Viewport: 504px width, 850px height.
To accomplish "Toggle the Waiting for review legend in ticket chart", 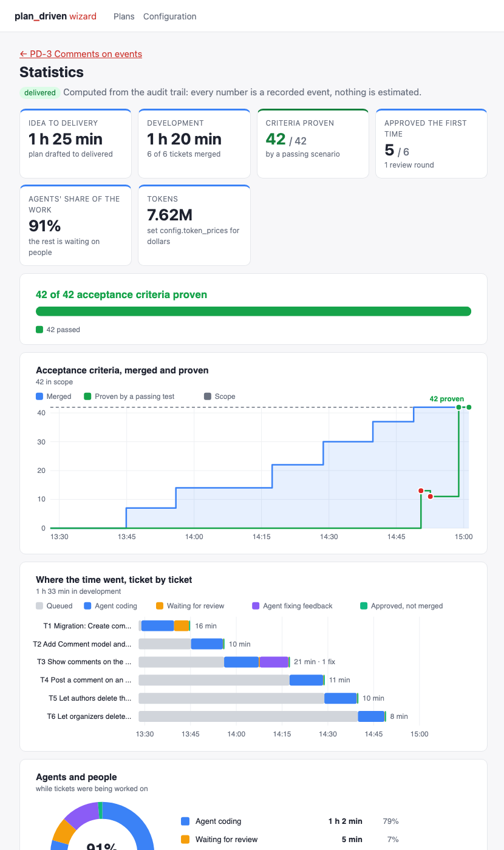I will point(160,606).
